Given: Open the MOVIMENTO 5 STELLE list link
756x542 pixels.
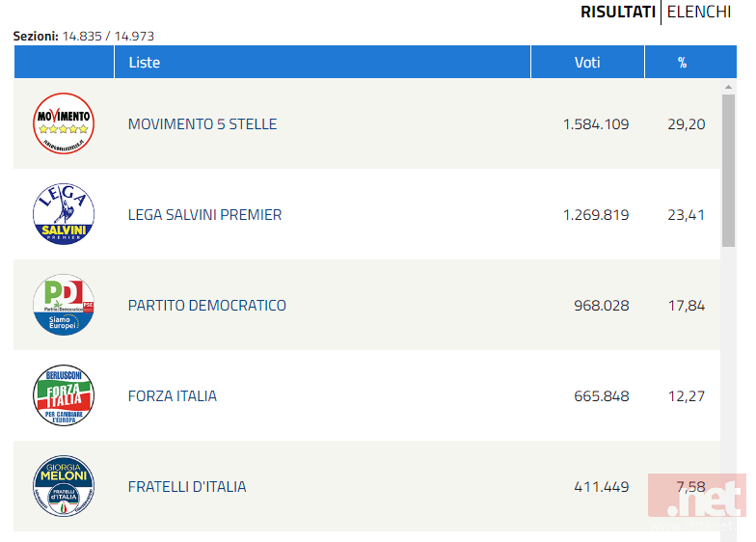Looking at the screenshot, I should point(202,124).
